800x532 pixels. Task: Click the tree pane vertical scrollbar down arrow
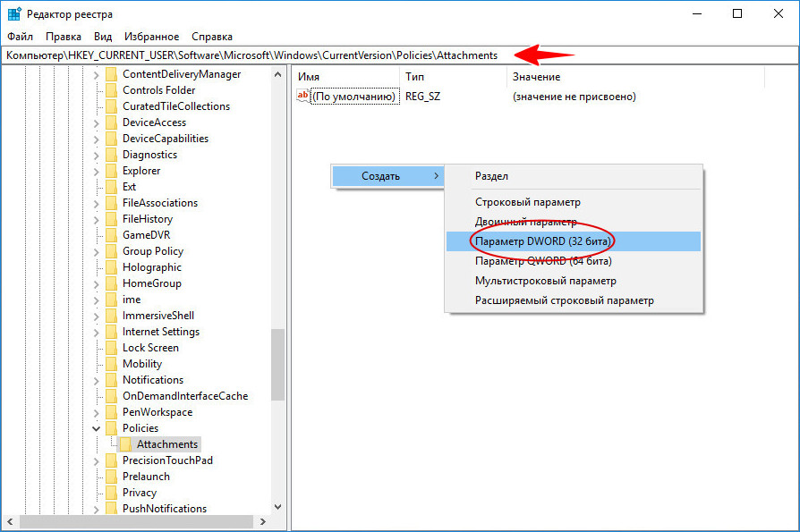point(277,507)
